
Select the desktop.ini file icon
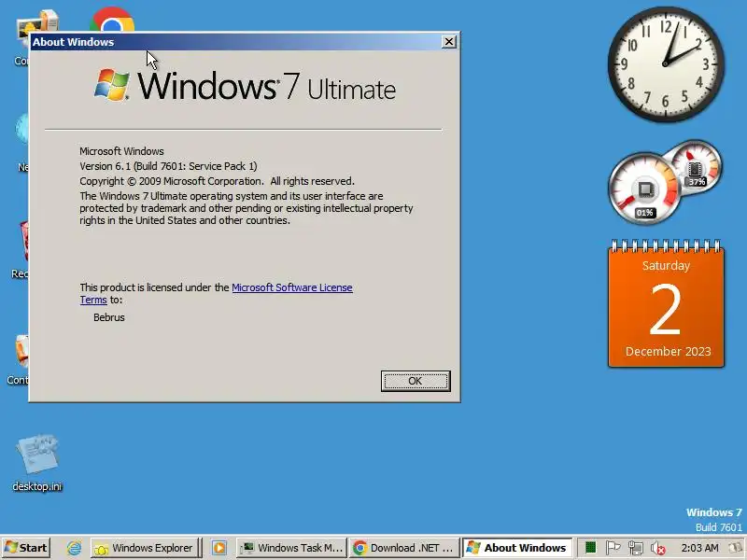pos(37,463)
